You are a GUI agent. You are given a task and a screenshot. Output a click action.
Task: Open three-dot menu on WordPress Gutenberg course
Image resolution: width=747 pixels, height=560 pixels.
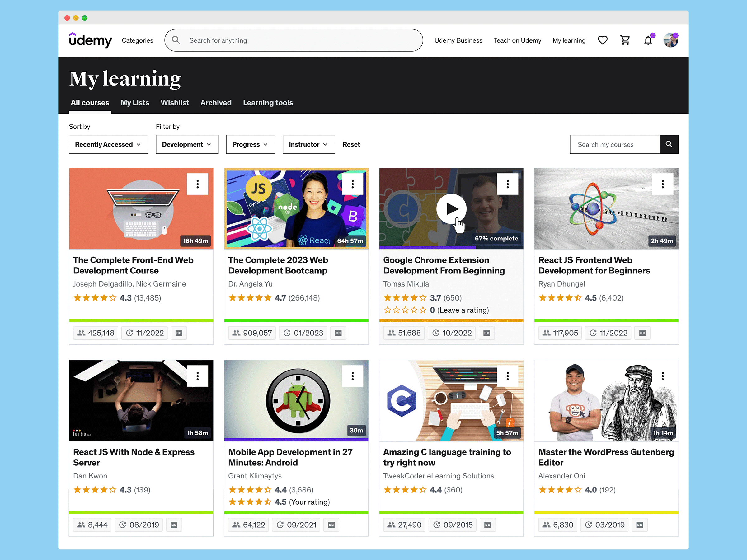pos(663,376)
